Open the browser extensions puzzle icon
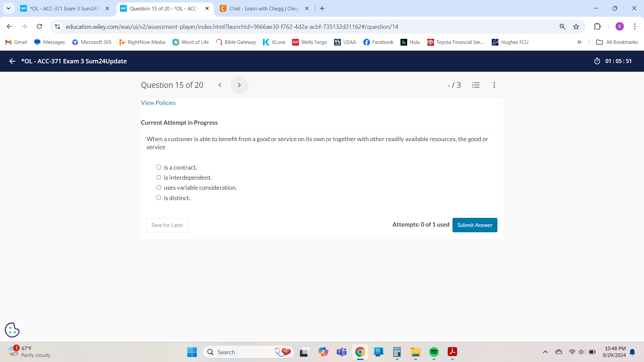 pos(598,26)
